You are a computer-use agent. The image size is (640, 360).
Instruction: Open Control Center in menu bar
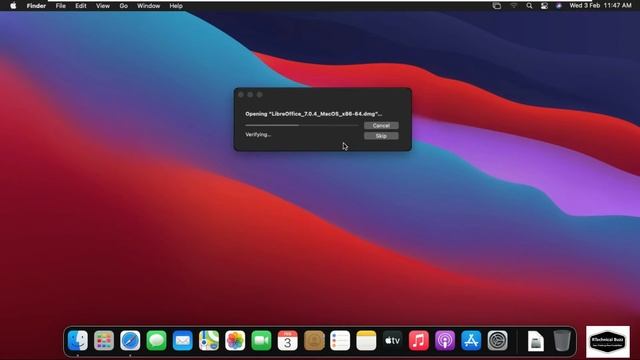(x=544, y=6)
